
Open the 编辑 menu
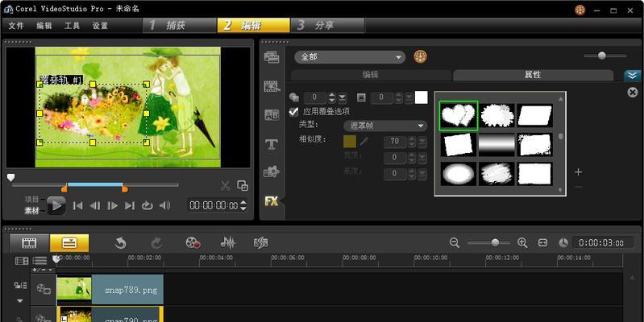point(44,26)
